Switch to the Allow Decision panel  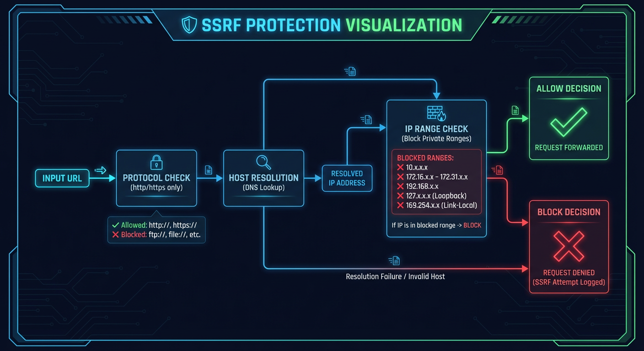click(x=569, y=118)
